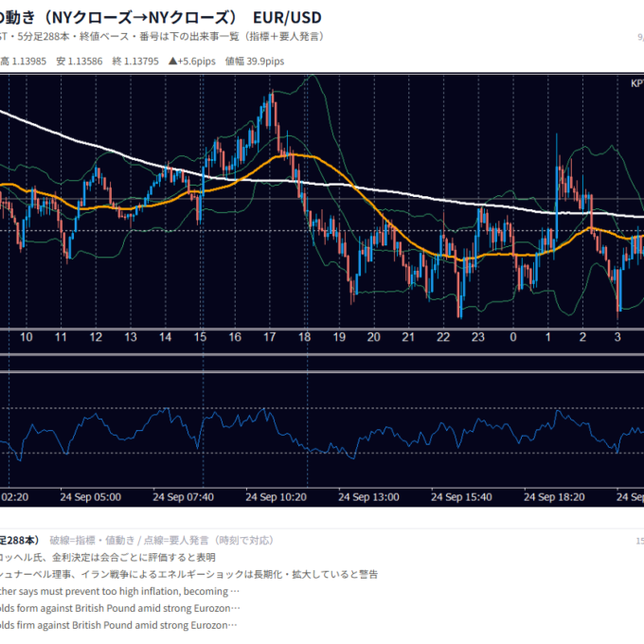Click hour label 0 on chart axis
The width and height of the screenshot is (644, 644).
[x=513, y=337]
